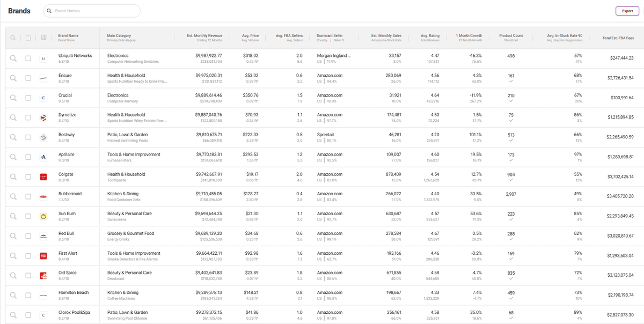Screen dimensions: 644x324
Task: Click the Dymatize brand logo
Action: (43, 117)
